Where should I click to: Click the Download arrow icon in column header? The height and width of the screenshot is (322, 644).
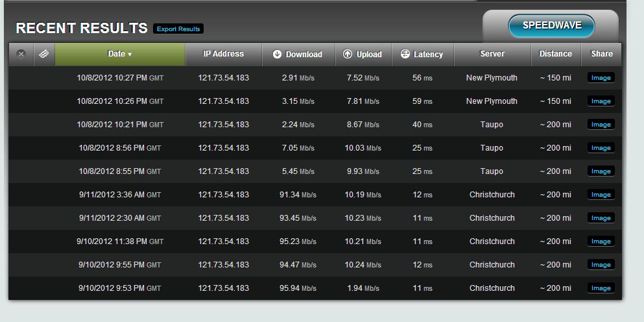277,54
